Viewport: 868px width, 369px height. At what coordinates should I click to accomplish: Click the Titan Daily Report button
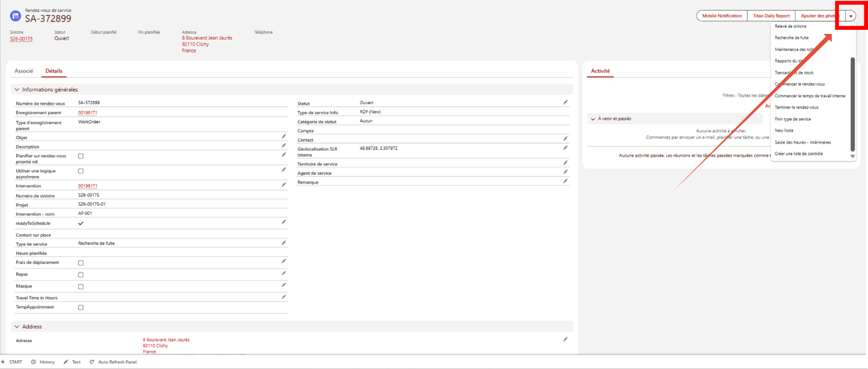pyautogui.click(x=771, y=16)
